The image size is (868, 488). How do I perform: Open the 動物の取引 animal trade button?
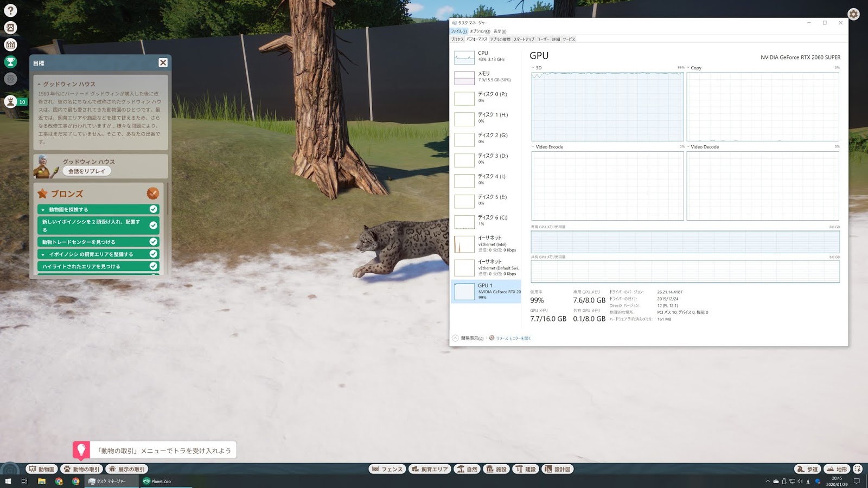[81, 469]
